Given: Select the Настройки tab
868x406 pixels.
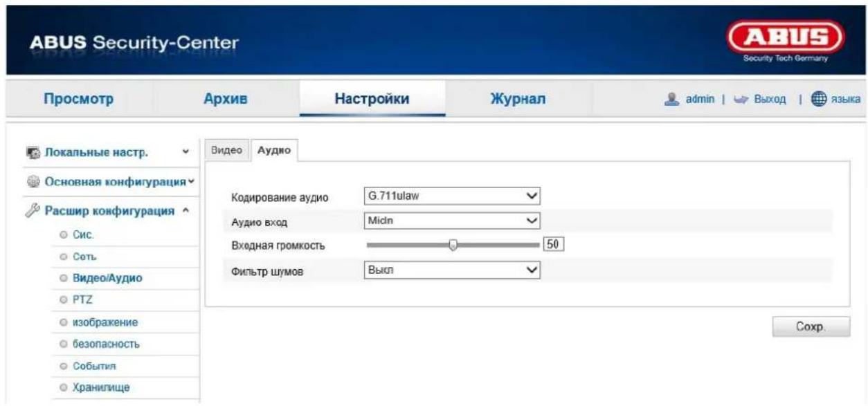Looking at the screenshot, I should tap(372, 99).
